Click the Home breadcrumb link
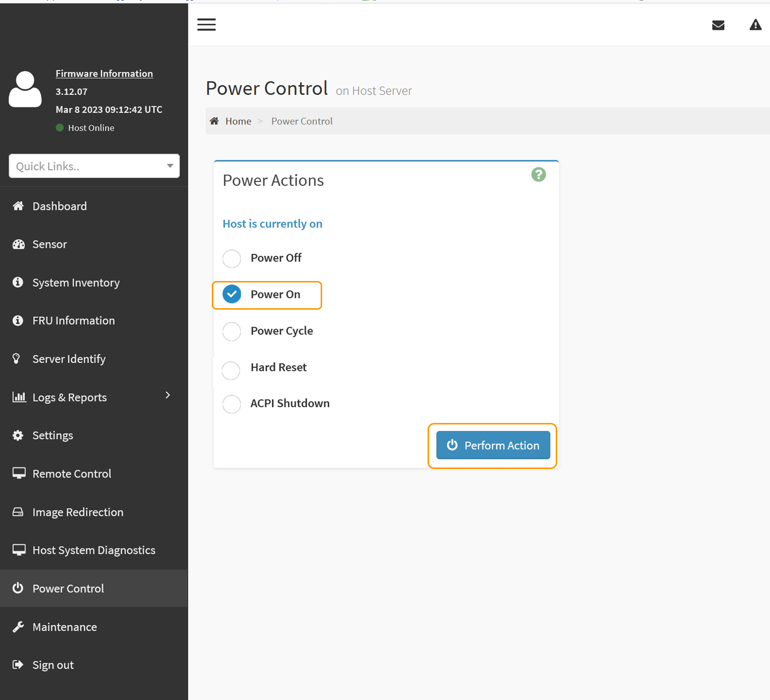This screenshot has height=700, width=770. 238,121
